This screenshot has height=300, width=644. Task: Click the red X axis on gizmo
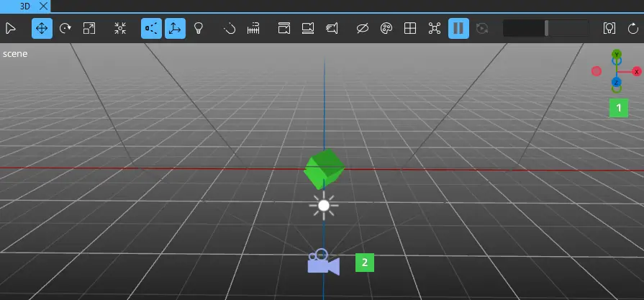coord(637,71)
